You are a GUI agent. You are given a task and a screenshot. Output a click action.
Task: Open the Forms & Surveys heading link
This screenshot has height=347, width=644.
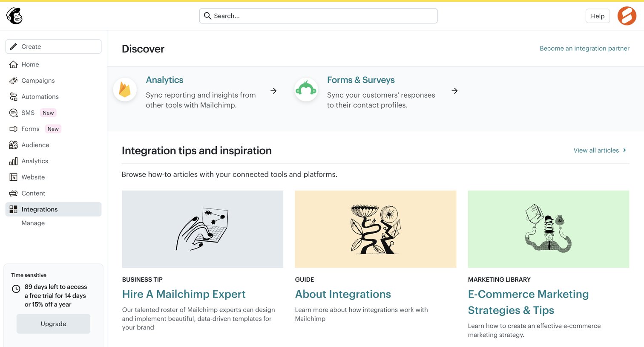coord(361,80)
